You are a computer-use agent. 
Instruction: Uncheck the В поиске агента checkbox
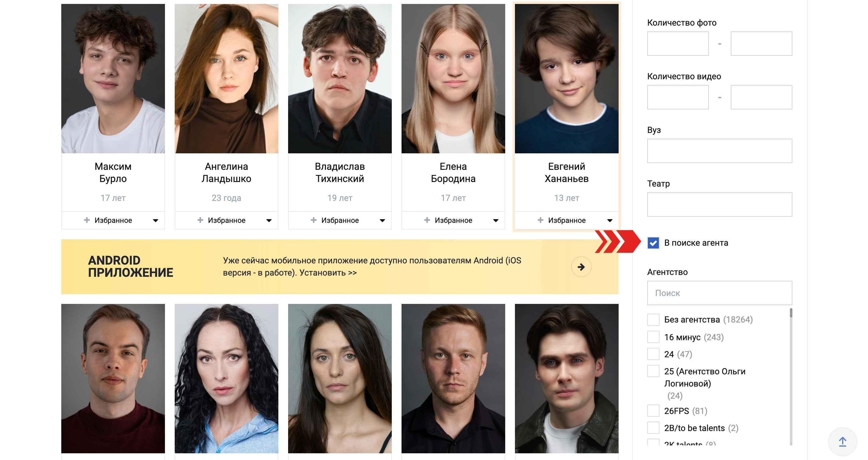point(653,243)
